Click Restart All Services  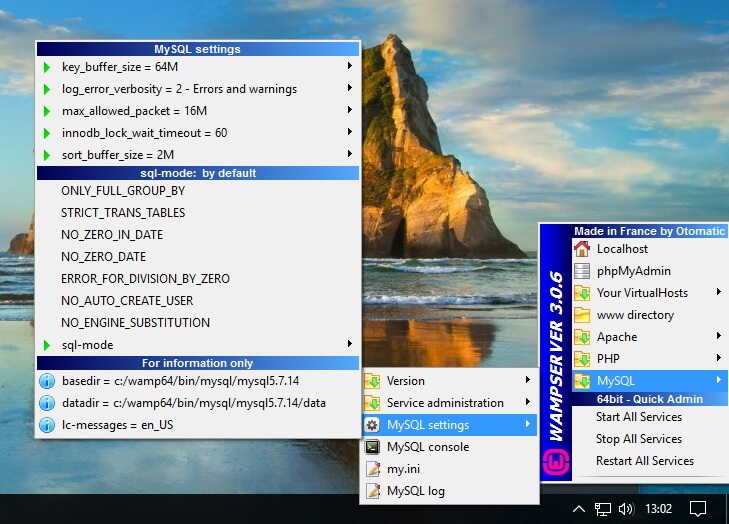645,461
